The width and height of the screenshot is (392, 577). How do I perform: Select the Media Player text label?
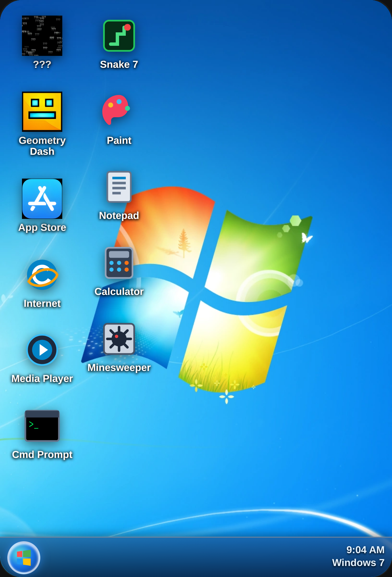click(x=42, y=379)
